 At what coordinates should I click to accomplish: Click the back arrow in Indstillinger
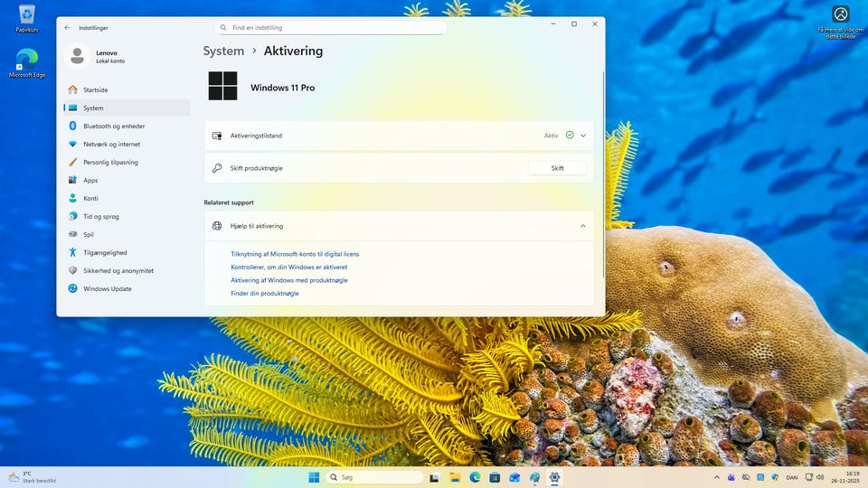[x=67, y=28]
